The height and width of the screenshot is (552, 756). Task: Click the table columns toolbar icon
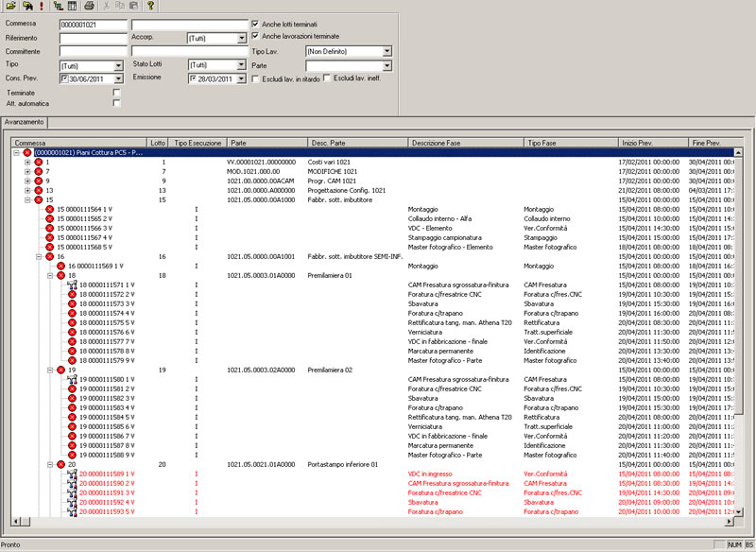click(x=72, y=6)
